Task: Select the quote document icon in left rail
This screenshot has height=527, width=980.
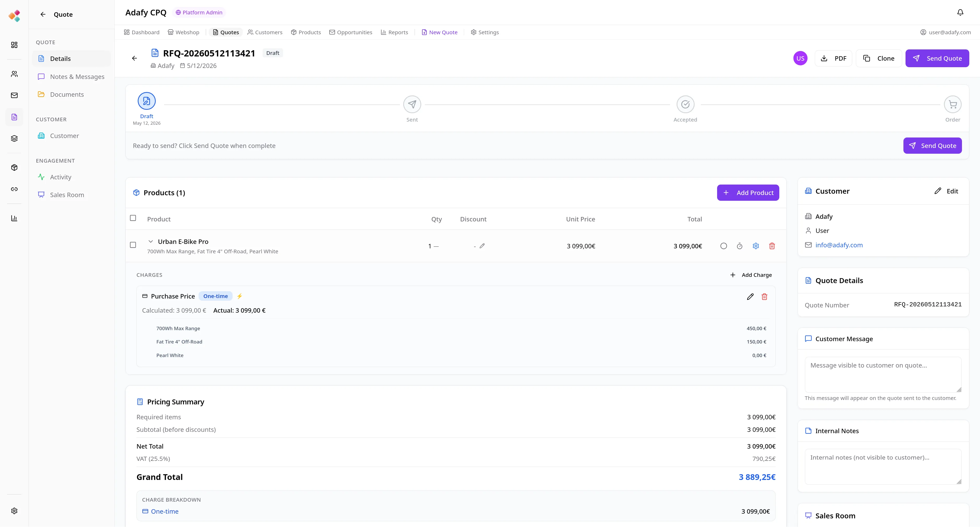Action: (x=14, y=117)
